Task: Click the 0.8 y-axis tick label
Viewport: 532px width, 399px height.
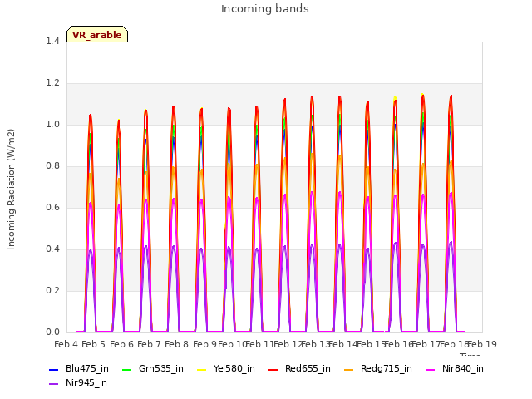Action: coord(52,166)
